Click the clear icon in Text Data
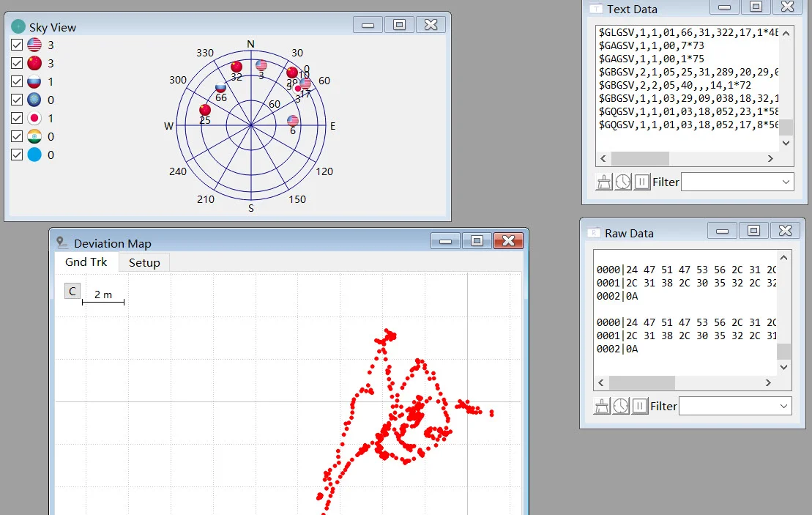Screen dimensions: 812x515 click(x=604, y=182)
